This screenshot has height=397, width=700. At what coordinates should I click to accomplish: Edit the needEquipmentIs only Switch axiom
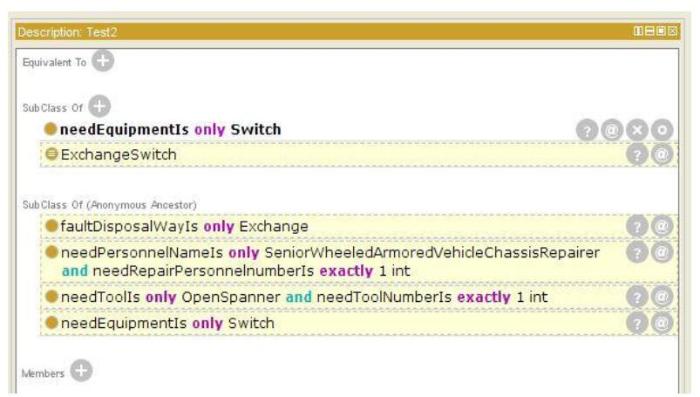(x=662, y=130)
